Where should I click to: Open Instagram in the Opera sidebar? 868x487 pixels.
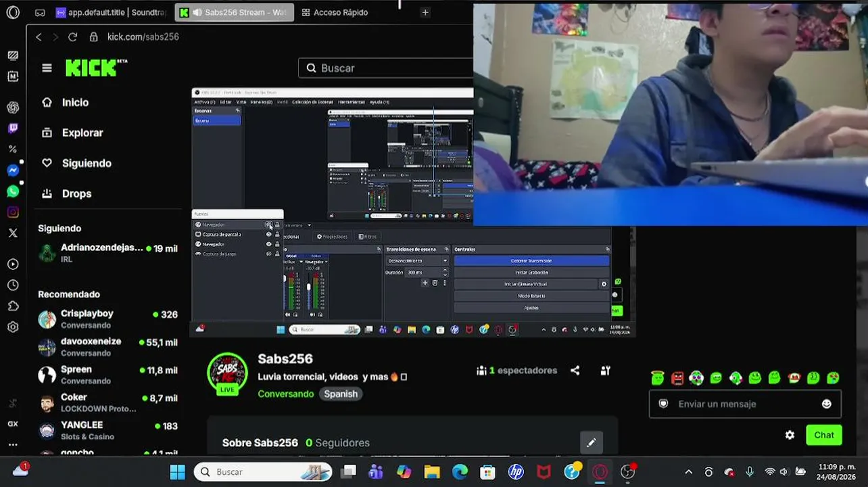[13, 212]
